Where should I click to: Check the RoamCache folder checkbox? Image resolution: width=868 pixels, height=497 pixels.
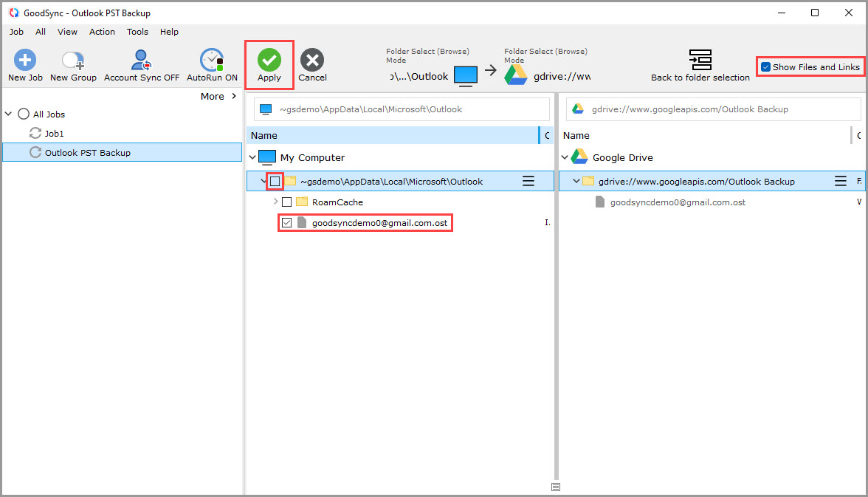pyautogui.click(x=286, y=202)
